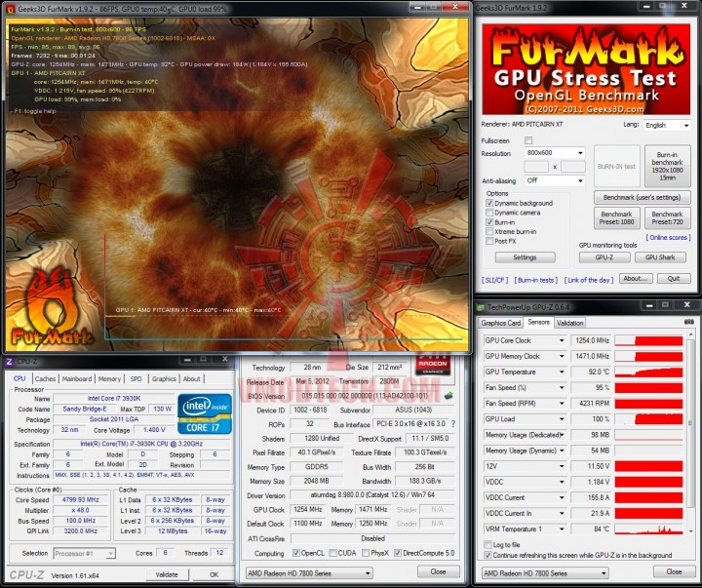Click the OK button in CPU-Z

214,574
